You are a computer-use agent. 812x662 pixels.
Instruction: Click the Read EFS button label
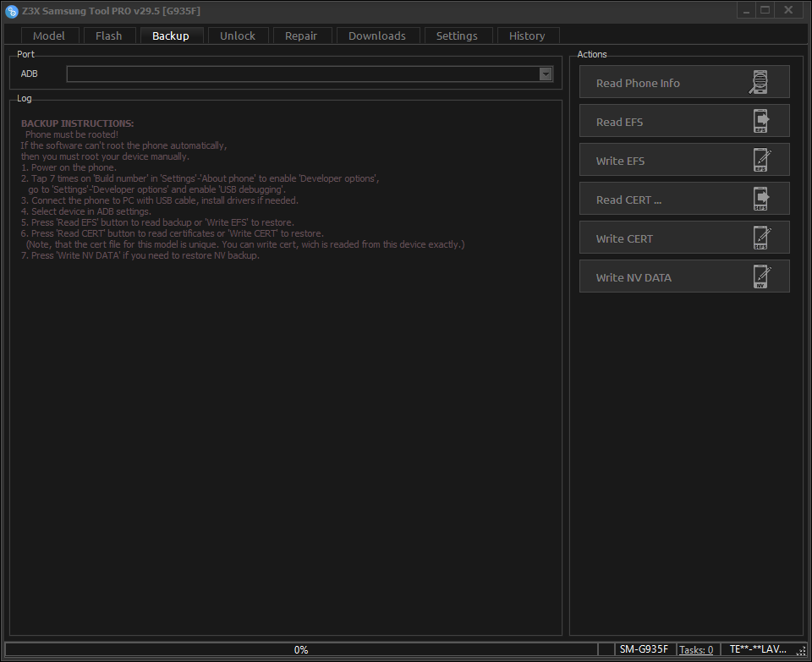point(619,122)
